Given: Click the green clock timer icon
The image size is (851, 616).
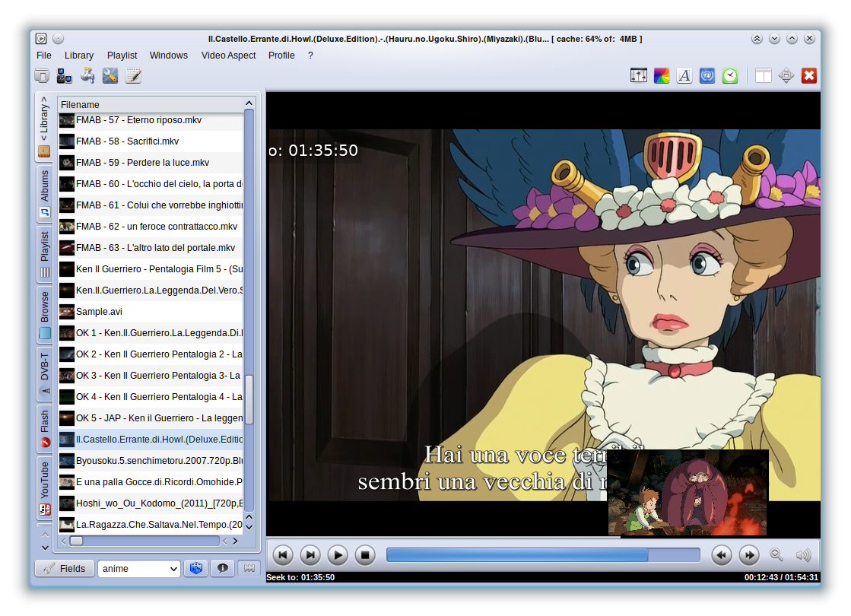Looking at the screenshot, I should tap(730, 75).
